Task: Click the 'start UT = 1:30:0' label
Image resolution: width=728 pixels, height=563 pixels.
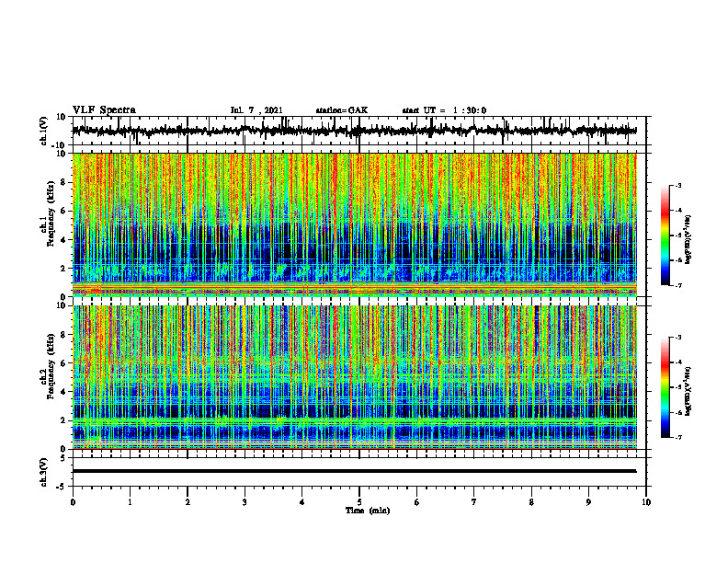Action: [444, 110]
